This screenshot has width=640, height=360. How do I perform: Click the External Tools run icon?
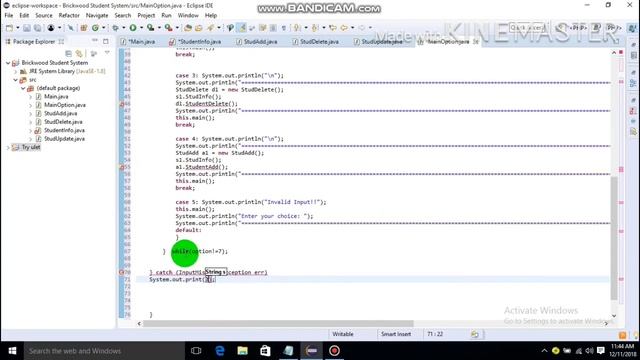tap(168, 28)
